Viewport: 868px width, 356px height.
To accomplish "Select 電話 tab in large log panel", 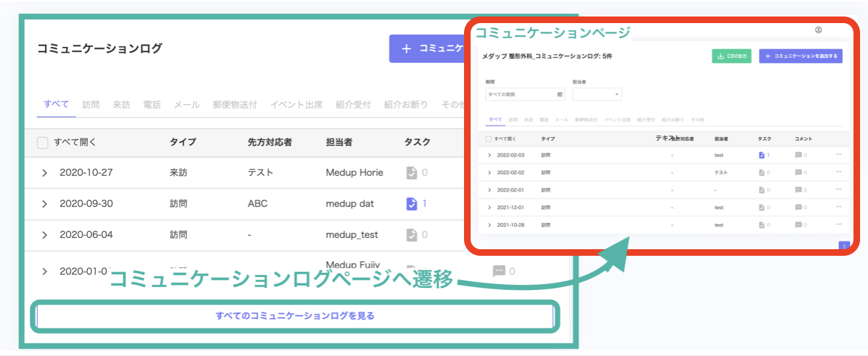I will [152, 104].
